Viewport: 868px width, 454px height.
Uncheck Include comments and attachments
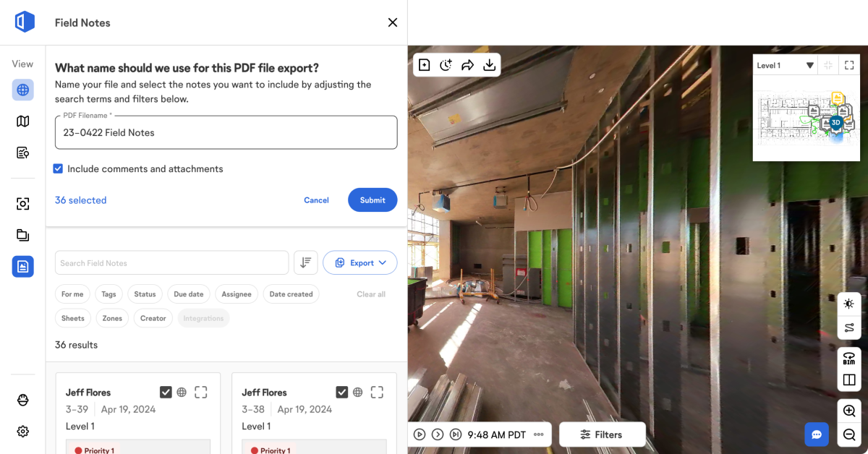pyautogui.click(x=58, y=169)
